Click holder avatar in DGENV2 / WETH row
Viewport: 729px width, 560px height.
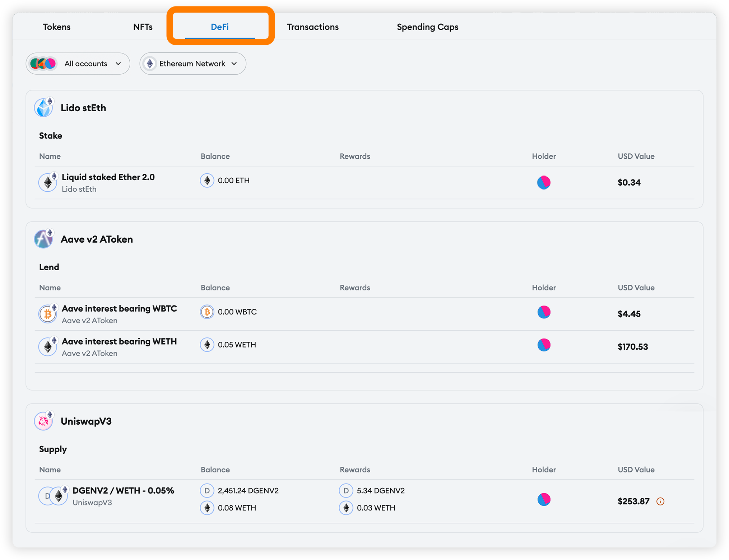(x=544, y=499)
